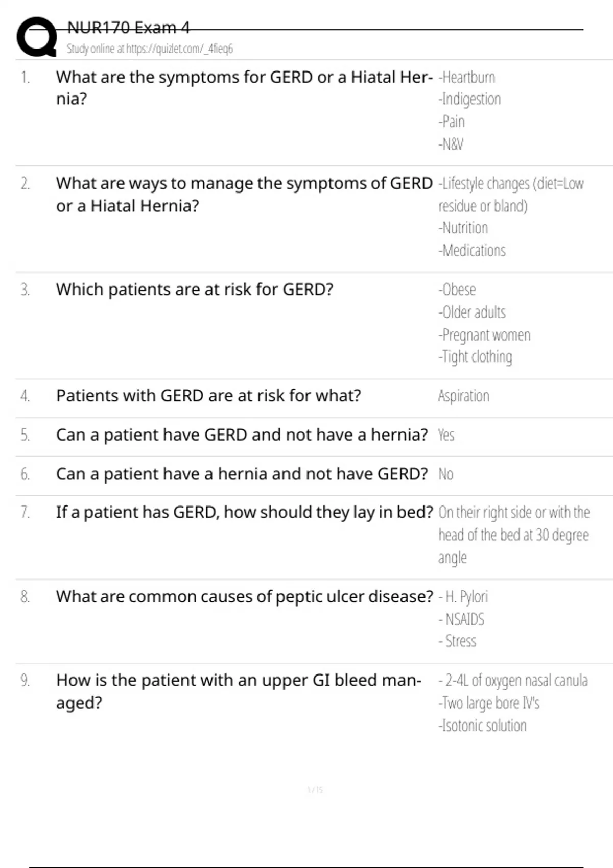Click the "-Medications" answer line
Viewport: 613px width, 868px height.
click(x=472, y=251)
